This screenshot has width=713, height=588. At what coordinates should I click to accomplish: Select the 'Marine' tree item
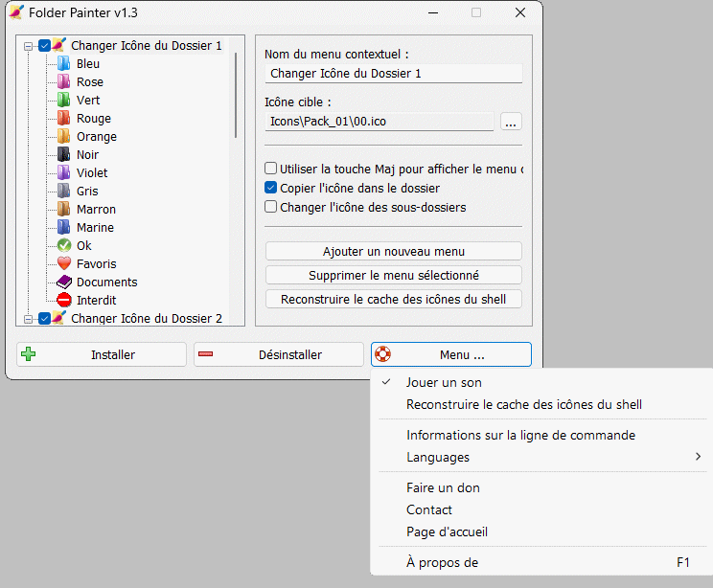(x=95, y=227)
